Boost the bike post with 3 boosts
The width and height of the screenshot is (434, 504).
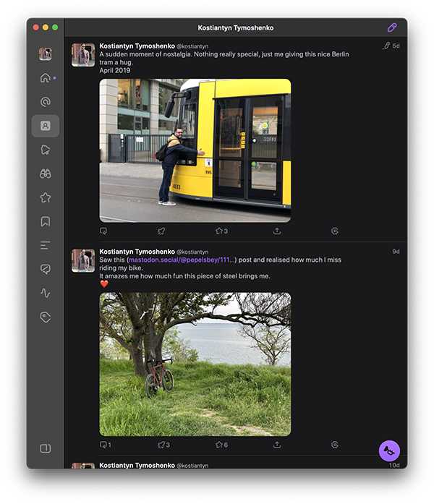[163, 445]
